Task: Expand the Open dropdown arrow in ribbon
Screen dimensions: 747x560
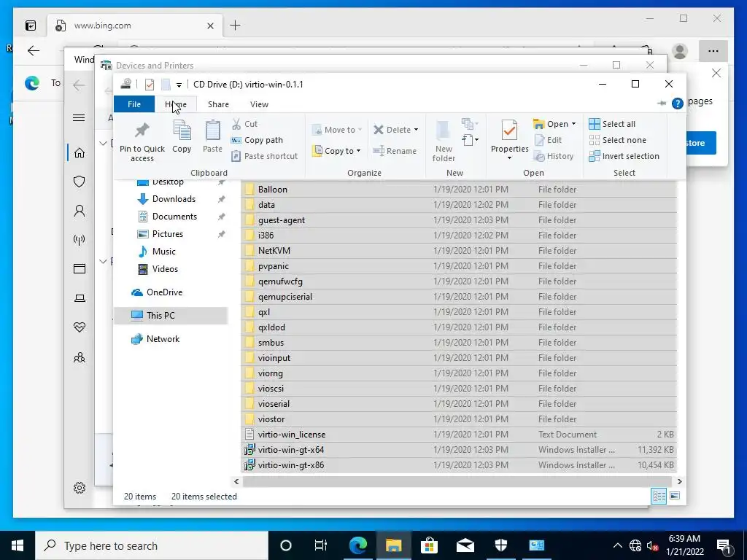Action: pyautogui.click(x=573, y=124)
